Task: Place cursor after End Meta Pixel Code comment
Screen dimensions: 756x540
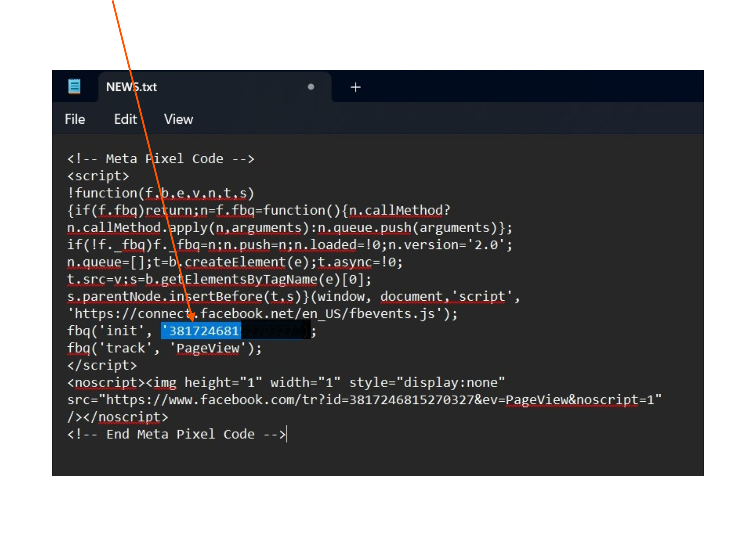Action: [286, 434]
